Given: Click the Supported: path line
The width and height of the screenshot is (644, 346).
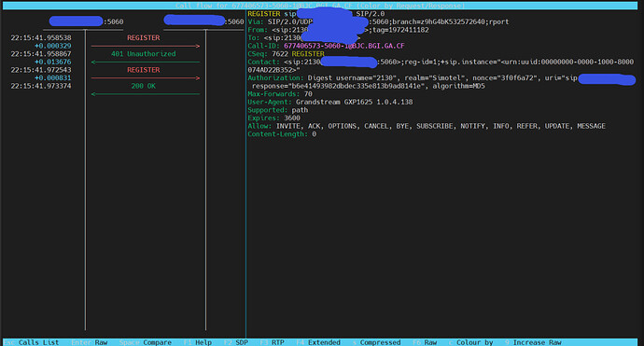Looking at the screenshot, I should 278,110.
